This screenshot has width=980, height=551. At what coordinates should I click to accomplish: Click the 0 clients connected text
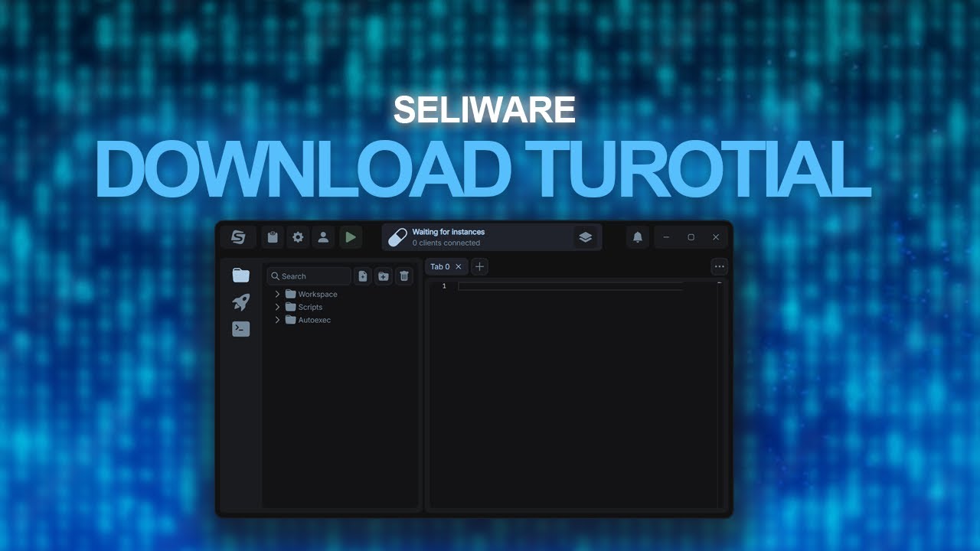click(446, 243)
